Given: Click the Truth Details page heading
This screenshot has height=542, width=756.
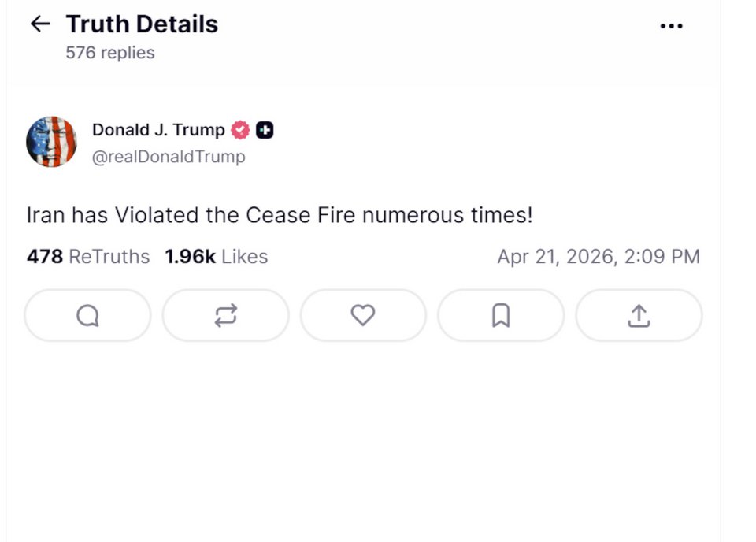Looking at the screenshot, I should pos(142,24).
